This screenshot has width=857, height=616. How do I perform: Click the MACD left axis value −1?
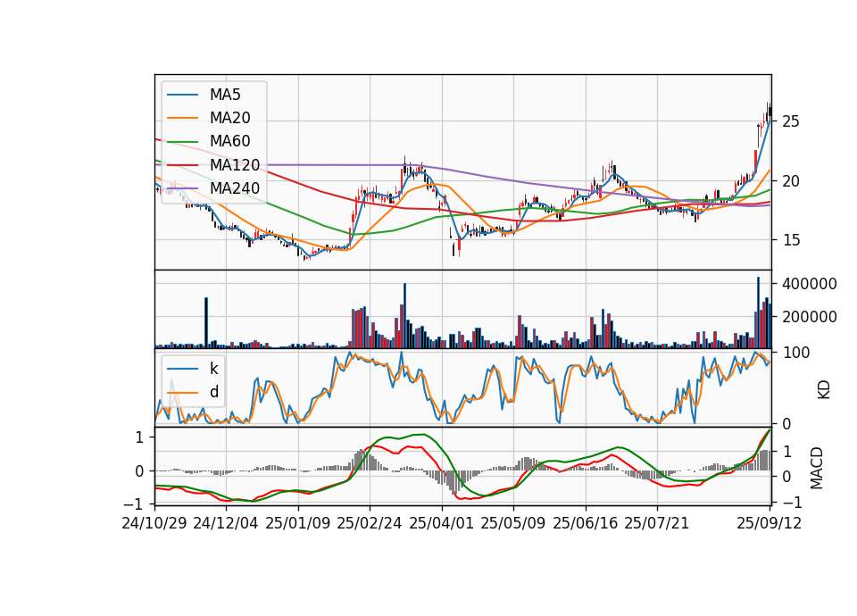click(135, 503)
